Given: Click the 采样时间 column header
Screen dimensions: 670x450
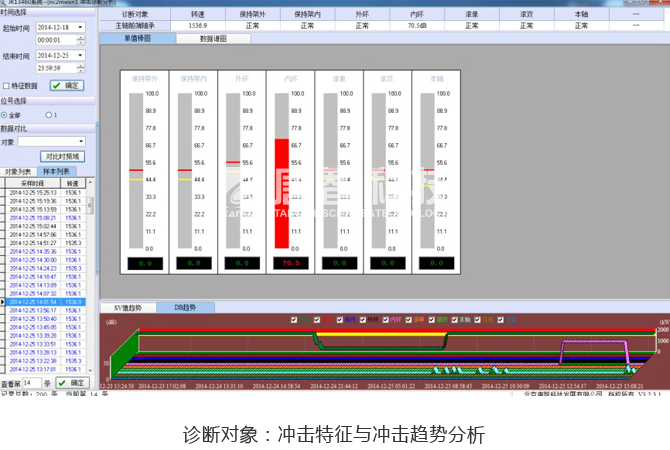Looking at the screenshot, I should (x=32, y=183).
